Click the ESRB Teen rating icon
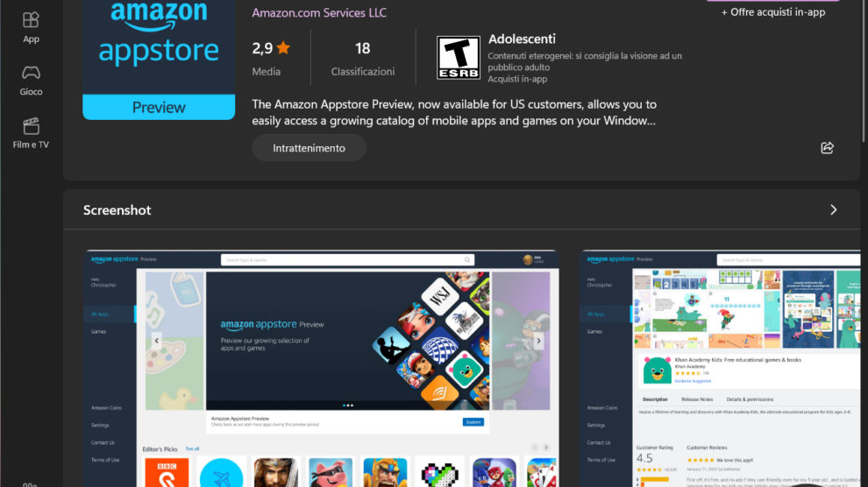The width and height of the screenshot is (868, 487). [x=459, y=58]
